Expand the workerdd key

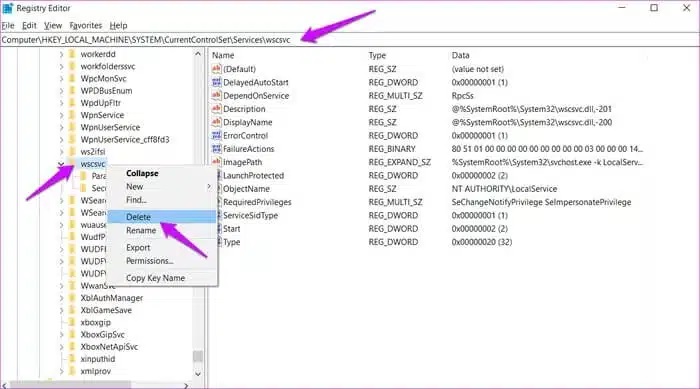point(62,54)
